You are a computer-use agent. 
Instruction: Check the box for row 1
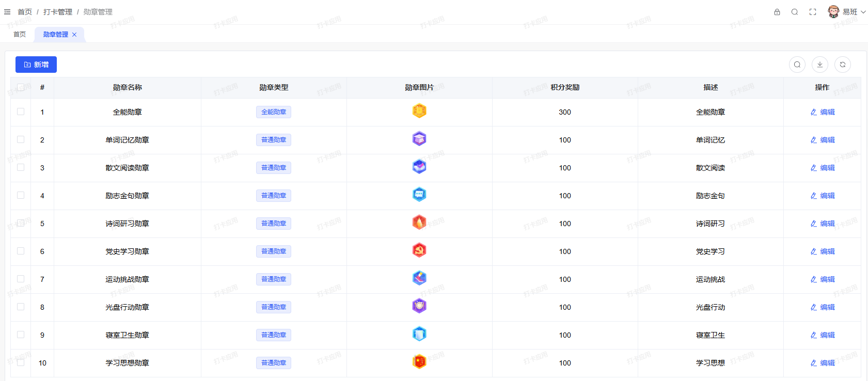21,112
